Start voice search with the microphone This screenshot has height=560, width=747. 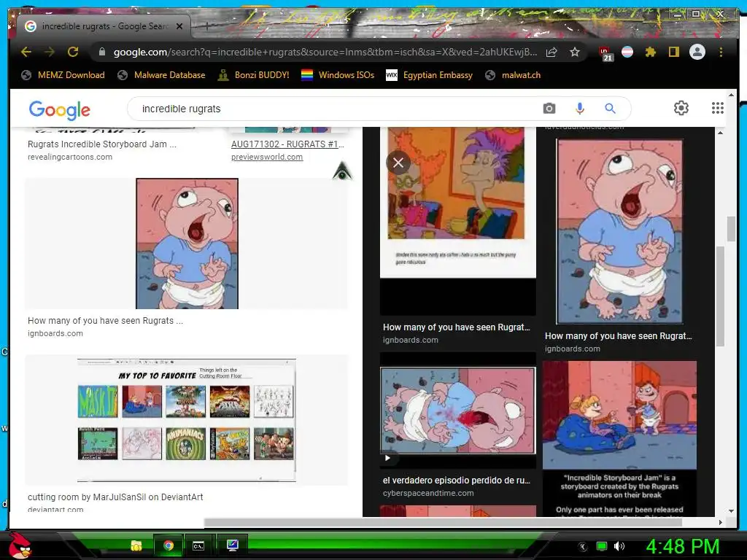[x=580, y=109]
